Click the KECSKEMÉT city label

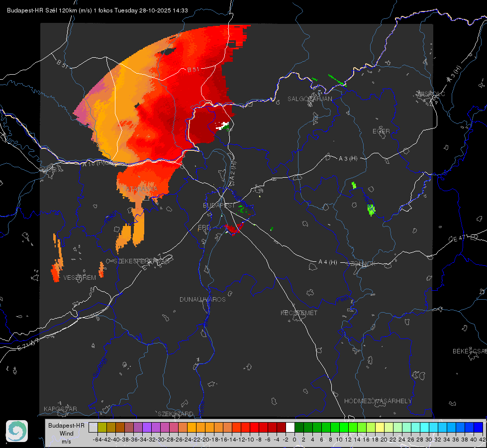(x=299, y=313)
